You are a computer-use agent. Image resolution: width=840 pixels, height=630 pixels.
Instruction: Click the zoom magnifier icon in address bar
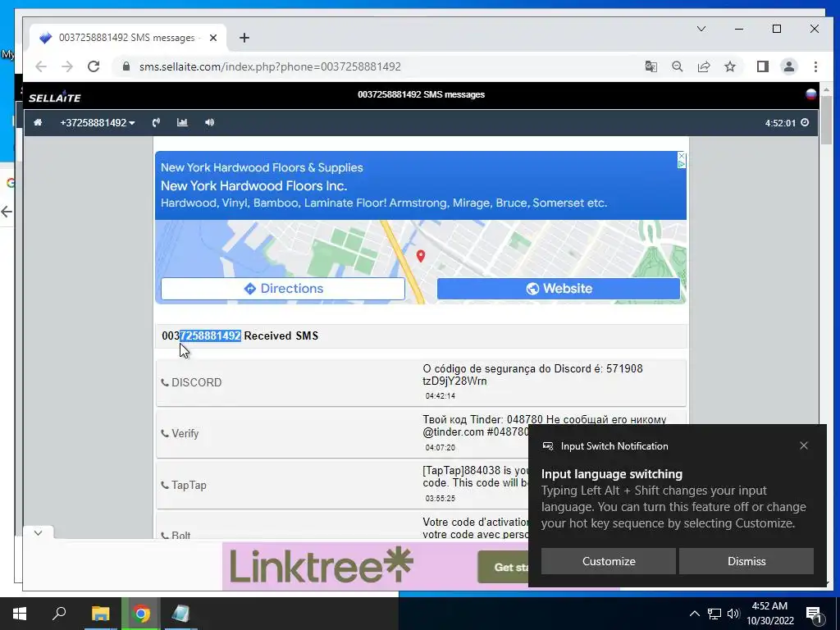[677, 66]
